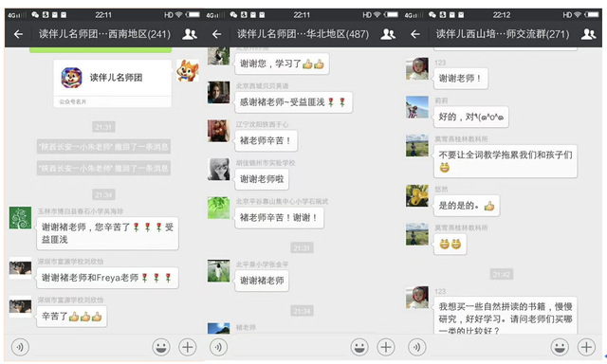
Task: Select message 谢谢褚老师 from 张金平
Action: 262,281
